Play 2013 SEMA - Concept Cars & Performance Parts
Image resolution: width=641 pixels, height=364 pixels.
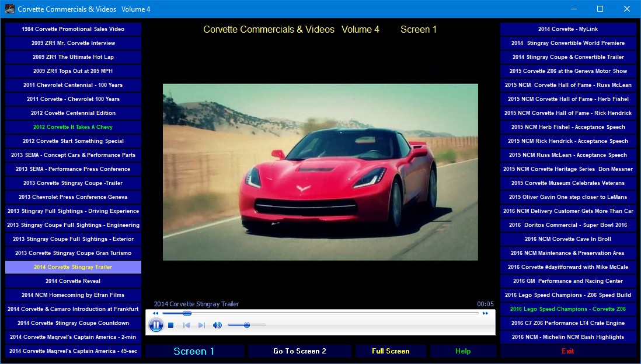73,155
